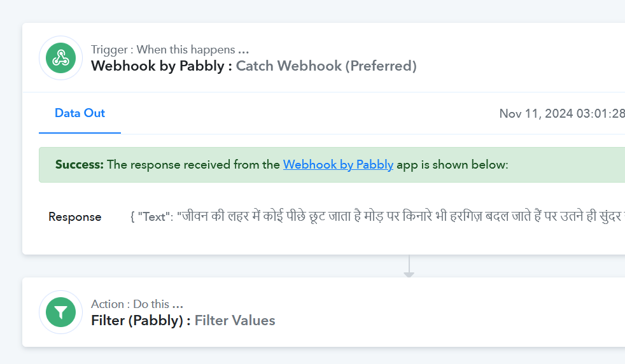Click the 'Action : Do this' label
The image size is (625, 364).
pos(130,304)
